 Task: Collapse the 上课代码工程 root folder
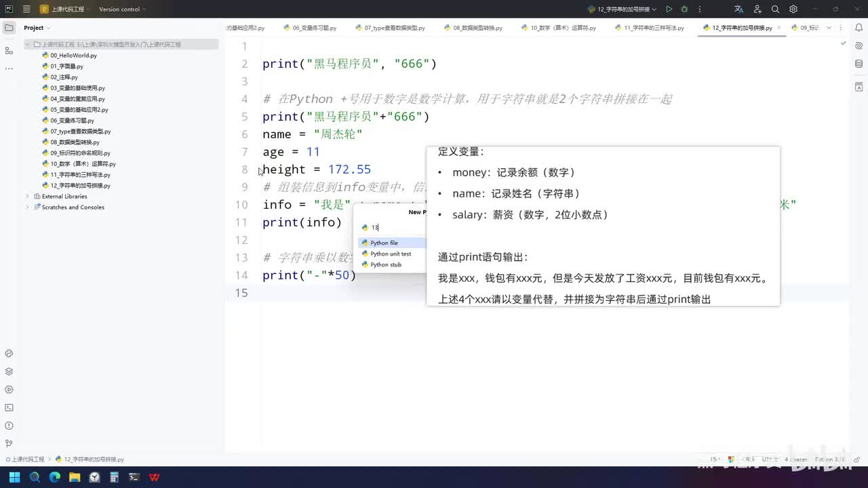[28, 44]
